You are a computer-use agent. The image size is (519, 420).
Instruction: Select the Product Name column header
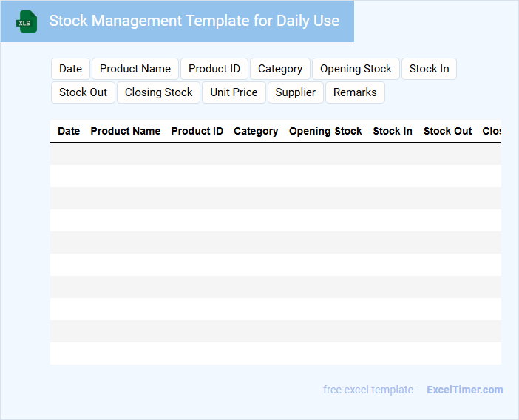[x=125, y=131]
